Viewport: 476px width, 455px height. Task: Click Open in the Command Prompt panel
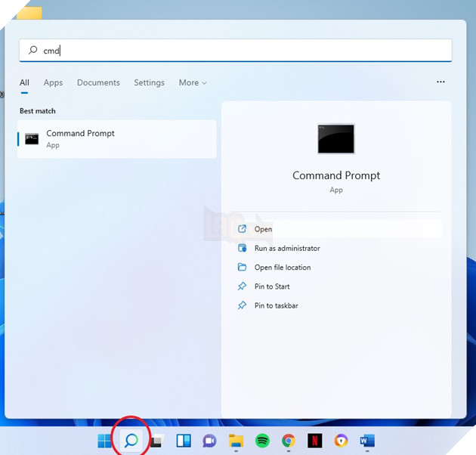338,229
